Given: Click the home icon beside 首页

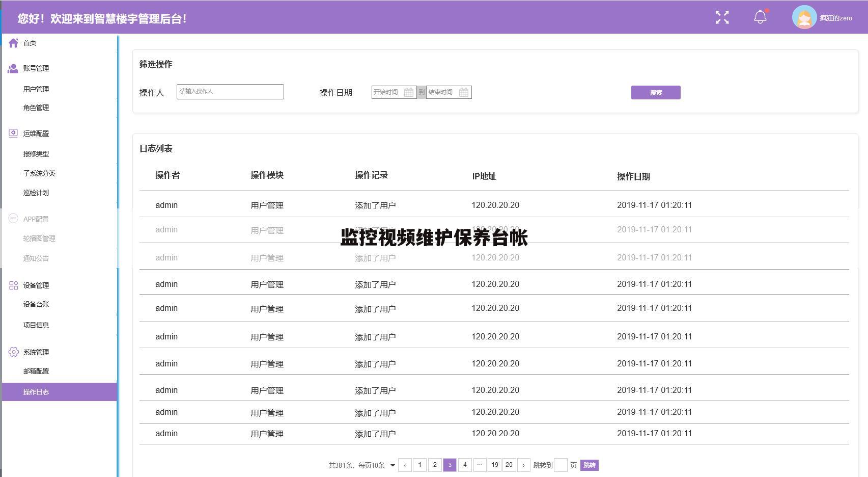Looking at the screenshot, I should [13, 43].
